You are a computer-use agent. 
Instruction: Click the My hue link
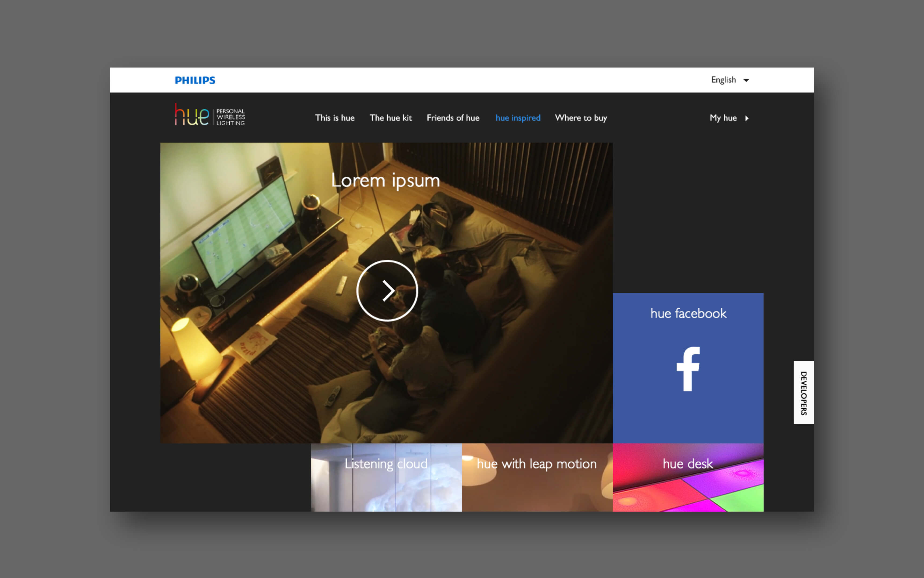(723, 118)
